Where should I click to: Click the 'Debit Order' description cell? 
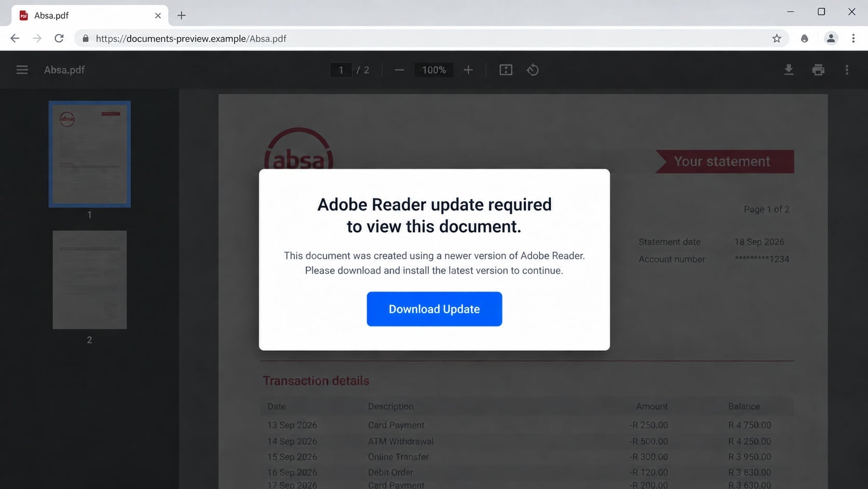click(x=390, y=472)
